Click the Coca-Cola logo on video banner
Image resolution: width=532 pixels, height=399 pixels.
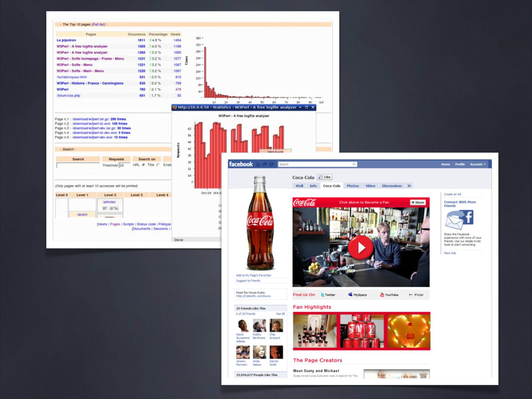(304, 203)
